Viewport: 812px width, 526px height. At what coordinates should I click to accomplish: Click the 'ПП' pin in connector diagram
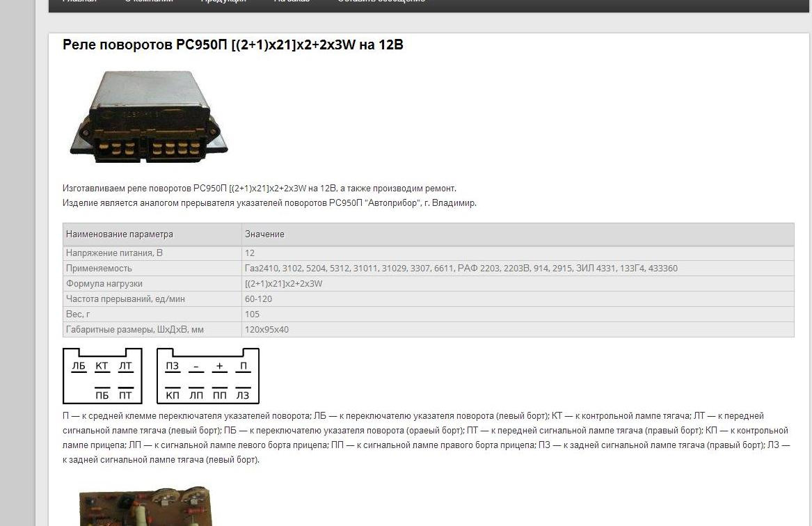(x=220, y=395)
